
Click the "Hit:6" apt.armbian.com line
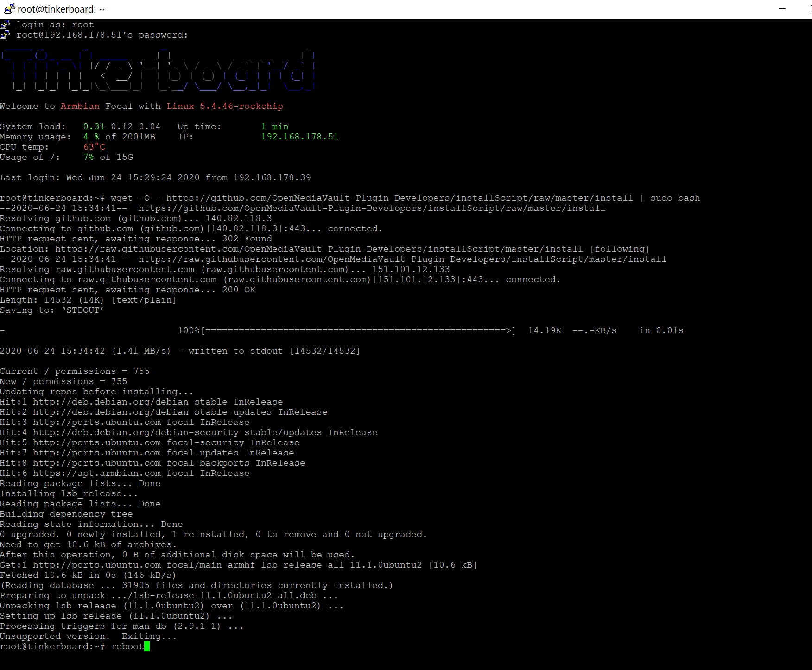pyautogui.click(x=125, y=473)
